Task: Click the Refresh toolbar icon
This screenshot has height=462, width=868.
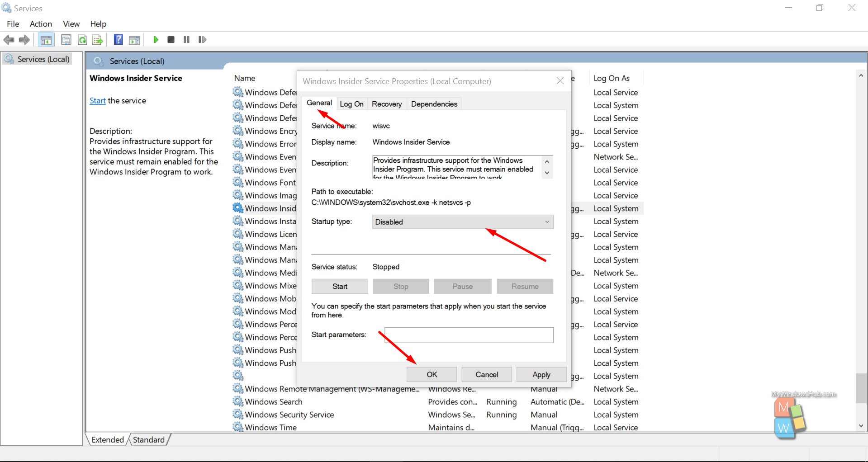Action: 82,40
